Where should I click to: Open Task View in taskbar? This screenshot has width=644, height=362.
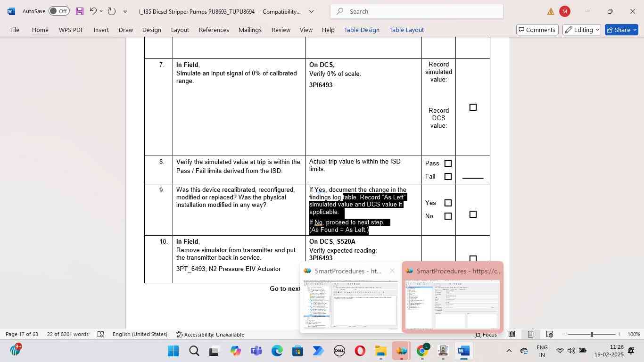pos(215,351)
